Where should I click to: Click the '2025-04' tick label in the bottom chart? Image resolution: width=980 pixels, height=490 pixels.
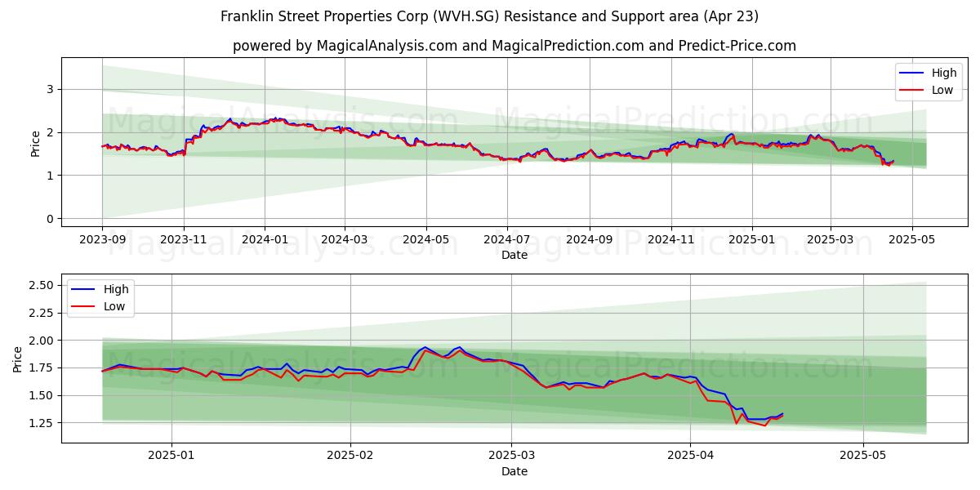(690, 457)
